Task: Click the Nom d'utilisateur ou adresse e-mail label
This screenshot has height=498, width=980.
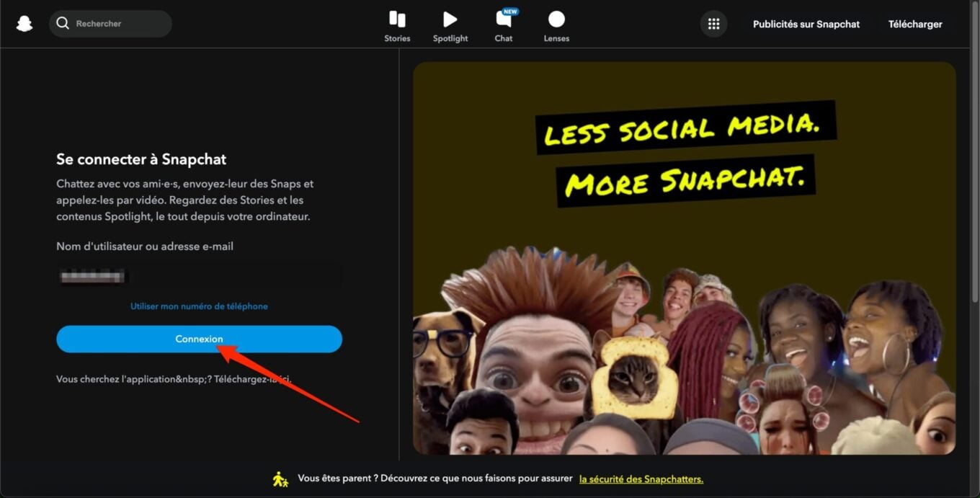Action: click(x=145, y=246)
